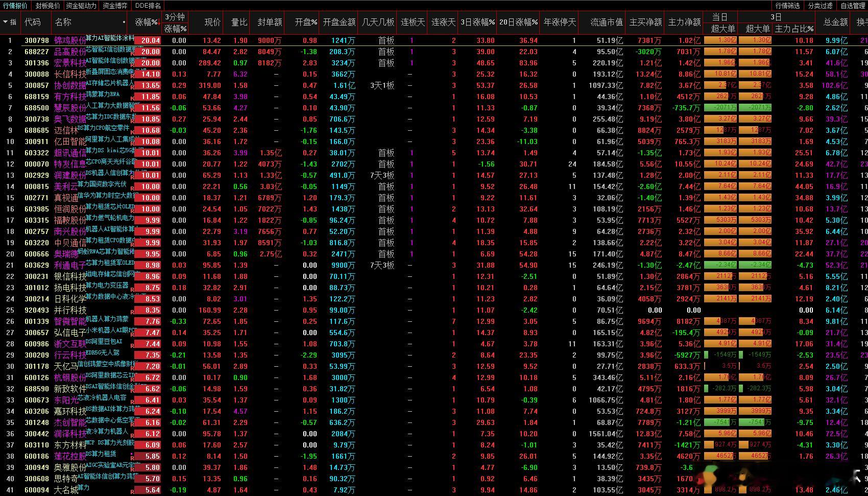Screen dimensions: 868x496
Task: Click 超大单 header under 当日
Action: point(723,29)
